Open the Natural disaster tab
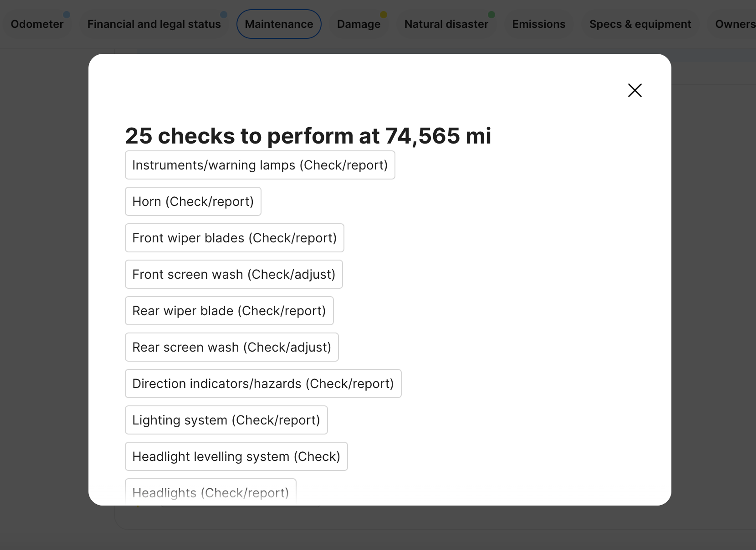 [x=446, y=24]
